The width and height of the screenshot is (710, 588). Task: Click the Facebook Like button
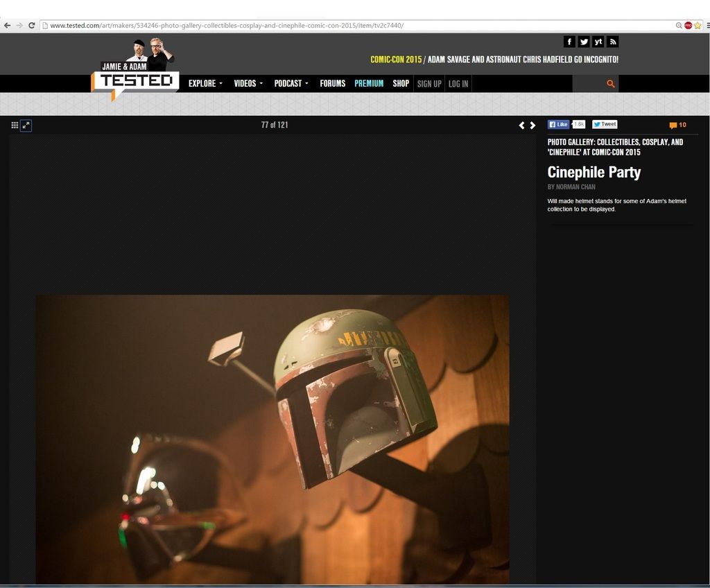point(558,124)
